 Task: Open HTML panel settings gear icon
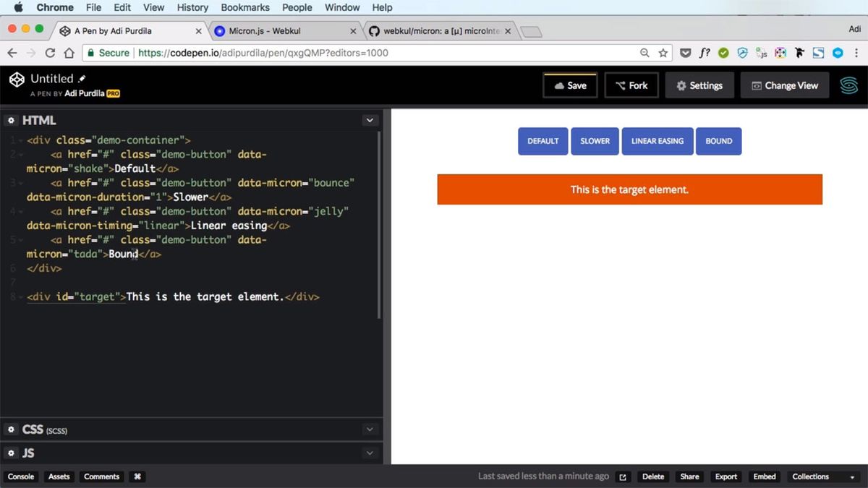[12, 120]
